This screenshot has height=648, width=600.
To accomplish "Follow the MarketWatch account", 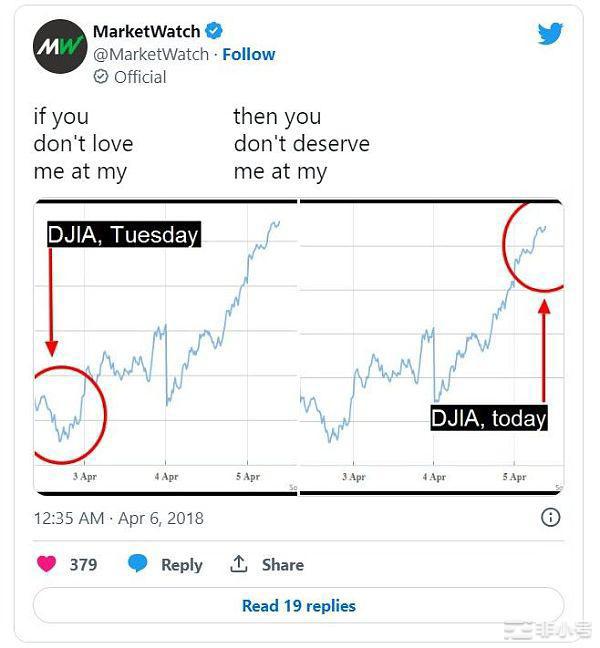I will click(x=249, y=54).
